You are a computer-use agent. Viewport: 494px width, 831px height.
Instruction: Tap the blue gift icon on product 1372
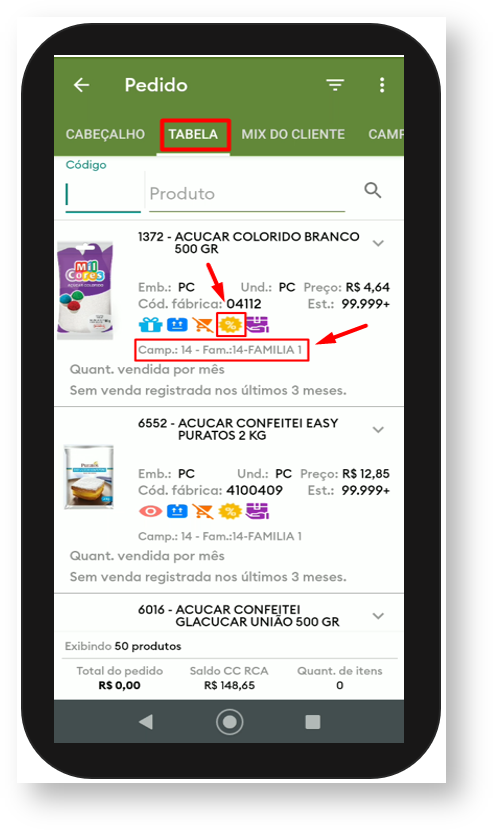(x=150, y=324)
